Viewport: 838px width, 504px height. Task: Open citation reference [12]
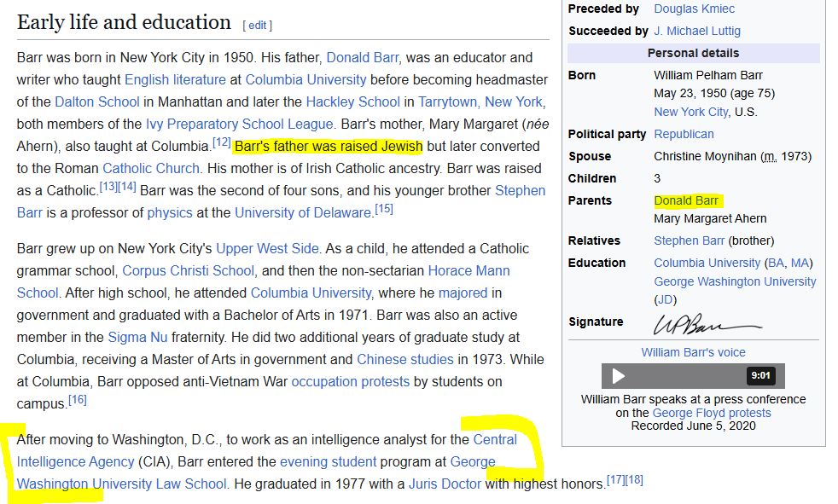221,142
